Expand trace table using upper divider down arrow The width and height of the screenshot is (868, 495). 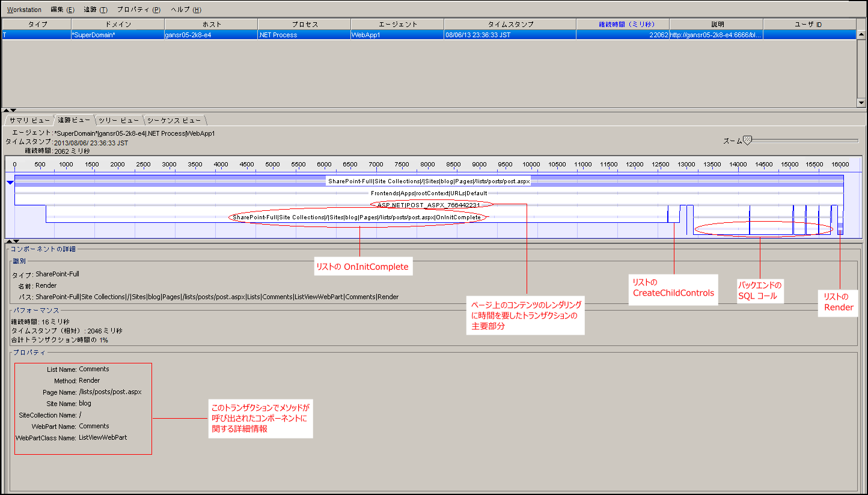13,110
